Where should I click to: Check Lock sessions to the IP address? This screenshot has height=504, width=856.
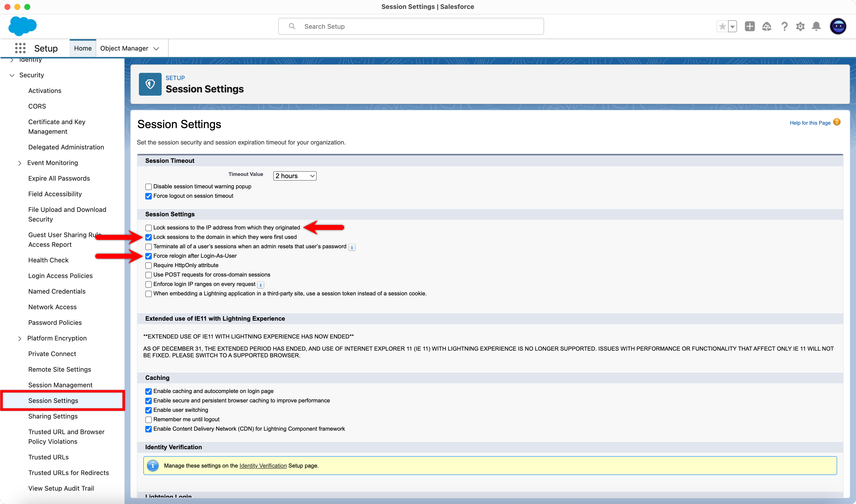click(x=149, y=228)
